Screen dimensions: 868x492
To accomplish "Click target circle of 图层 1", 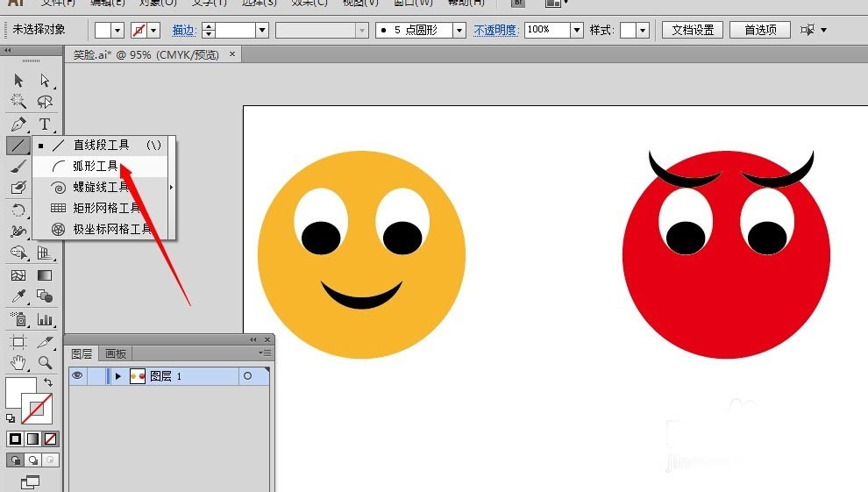I will click(247, 376).
